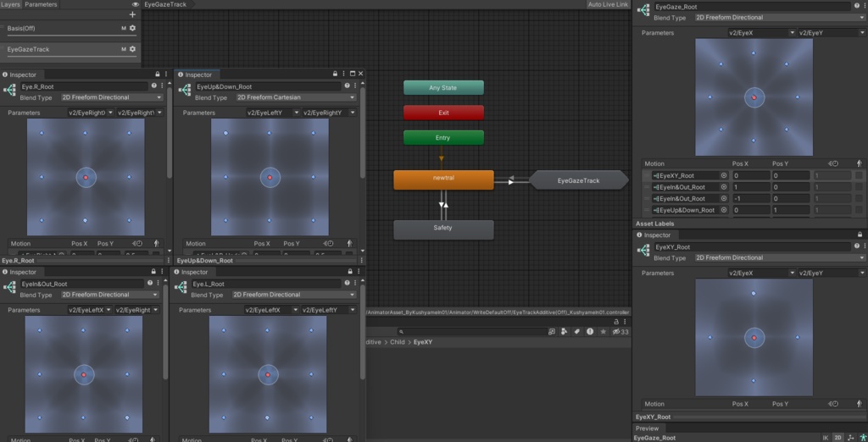The height and width of the screenshot is (442, 868).
Task: Open Blend Type dropdown for EyeIn&Out_Root
Action: (109, 295)
